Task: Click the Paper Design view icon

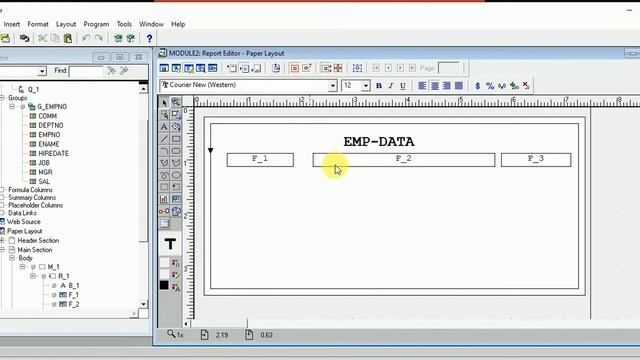Action: pos(200,68)
